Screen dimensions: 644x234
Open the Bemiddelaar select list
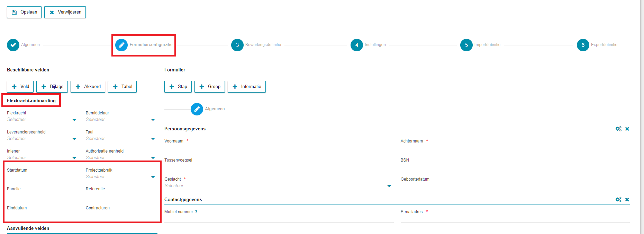pyautogui.click(x=153, y=120)
